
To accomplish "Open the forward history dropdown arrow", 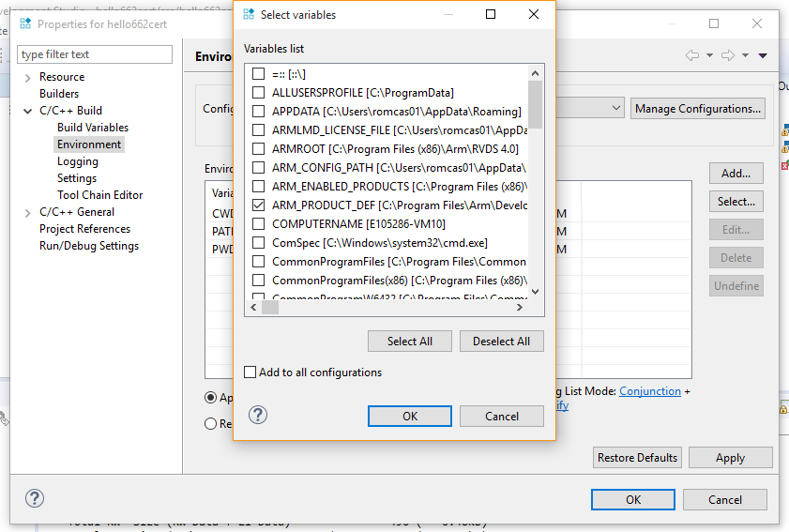I will pos(745,55).
